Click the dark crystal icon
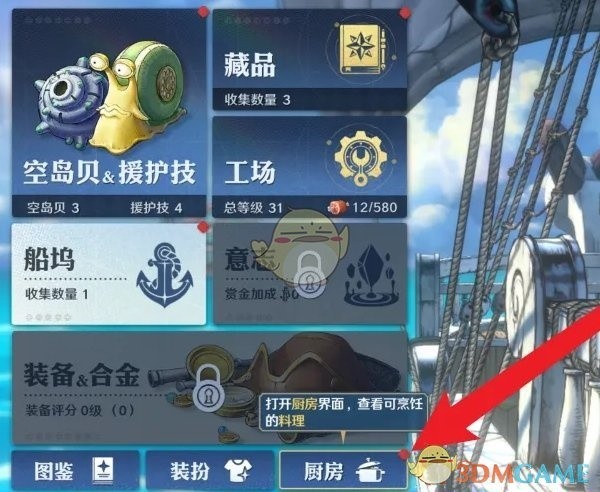 click(372, 274)
